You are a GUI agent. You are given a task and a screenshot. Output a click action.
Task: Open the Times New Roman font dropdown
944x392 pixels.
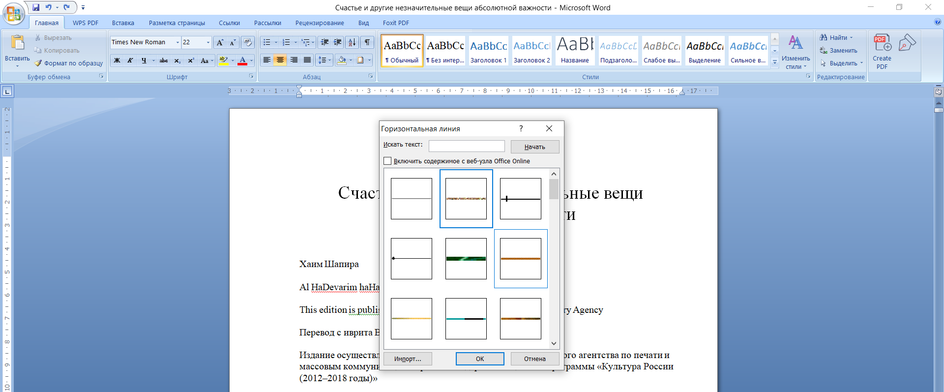point(178,43)
